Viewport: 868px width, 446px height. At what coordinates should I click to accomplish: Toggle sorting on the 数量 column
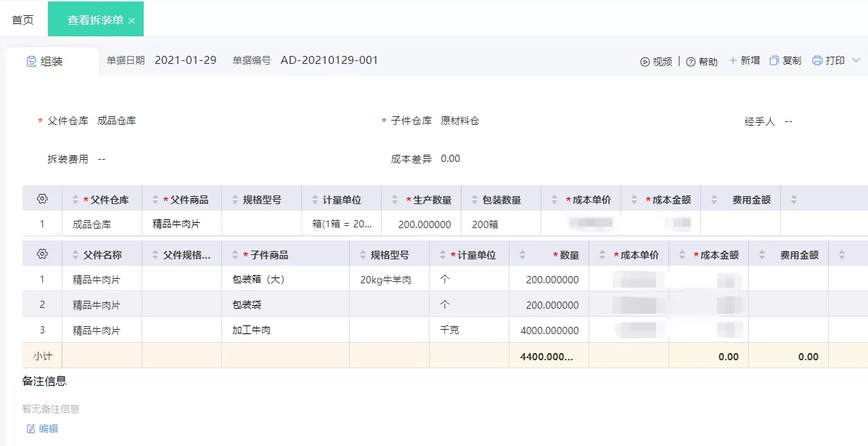pos(524,254)
